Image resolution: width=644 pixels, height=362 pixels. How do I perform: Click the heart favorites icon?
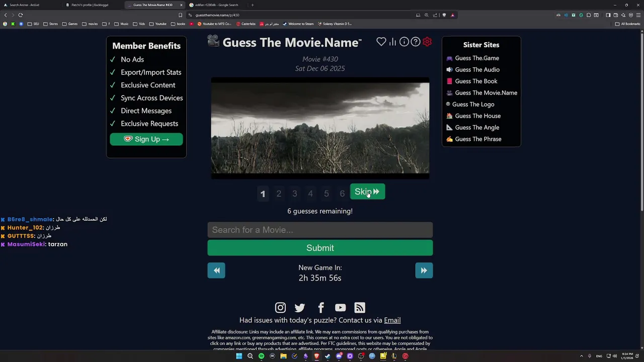(x=381, y=42)
